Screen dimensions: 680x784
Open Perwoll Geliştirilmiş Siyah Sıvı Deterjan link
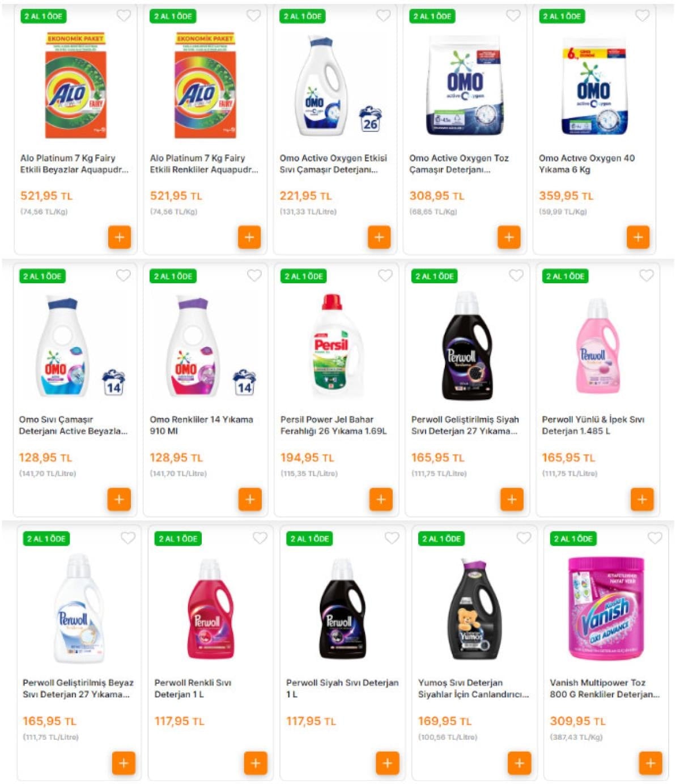[465, 425]
